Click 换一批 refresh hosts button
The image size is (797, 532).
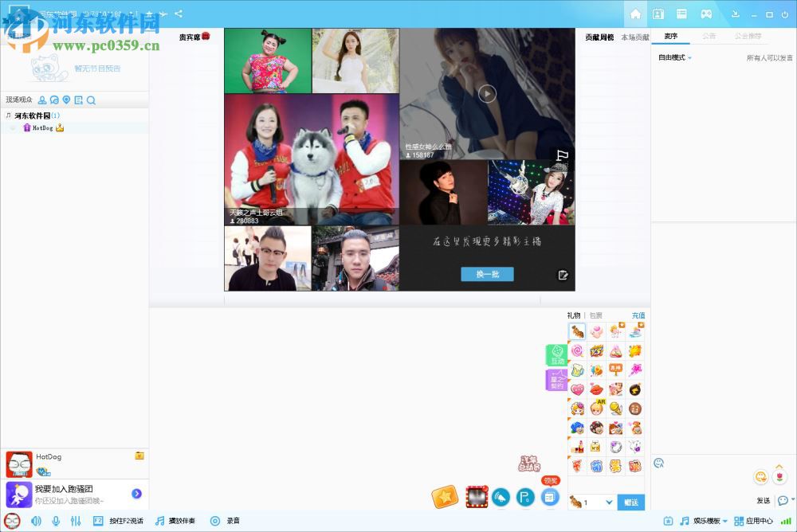(x=487, y=275)
